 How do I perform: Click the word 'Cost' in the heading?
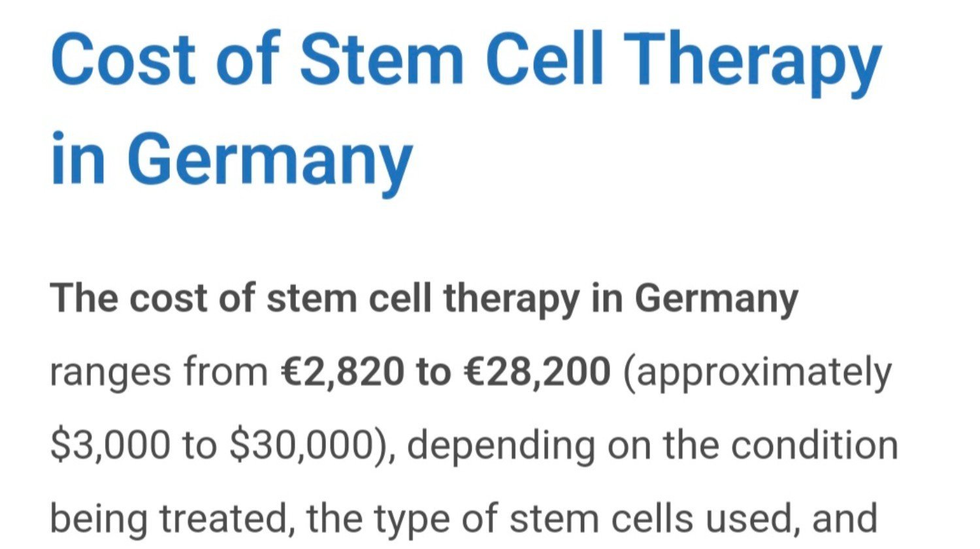[x=123, y=59]
